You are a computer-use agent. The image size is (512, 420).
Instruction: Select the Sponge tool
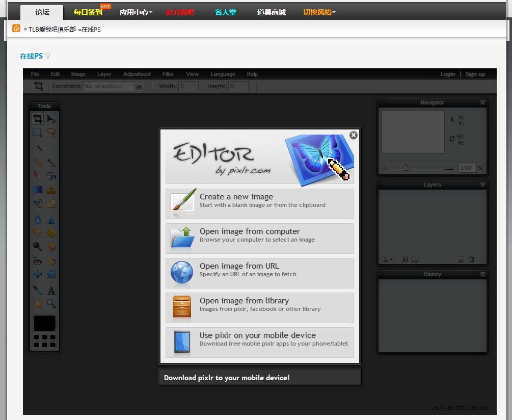click(51, 233)
